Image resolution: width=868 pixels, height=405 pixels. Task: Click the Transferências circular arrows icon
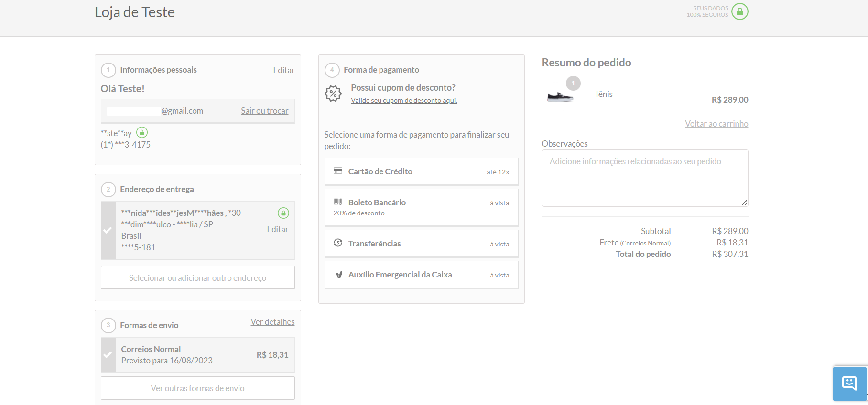tap(338, 243)
